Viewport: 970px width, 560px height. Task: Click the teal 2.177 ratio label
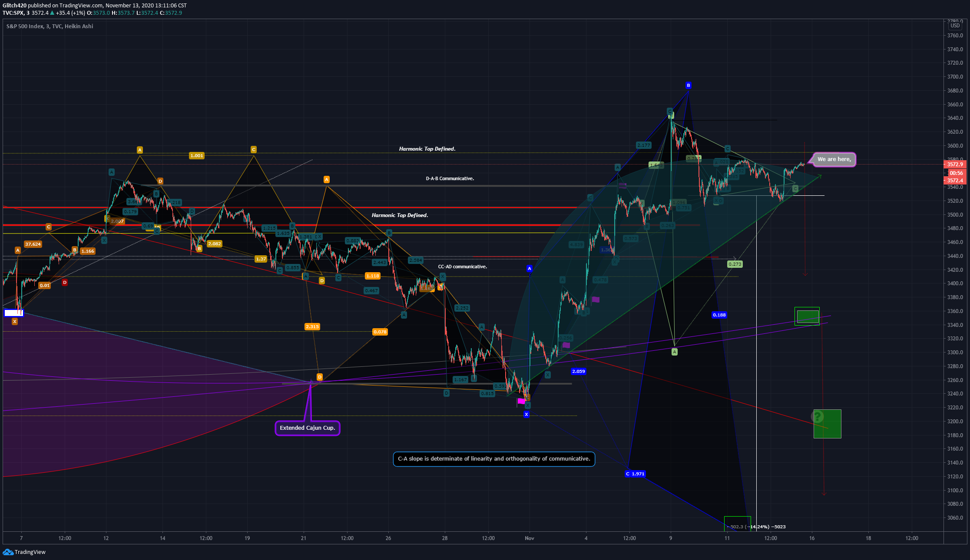644,145
